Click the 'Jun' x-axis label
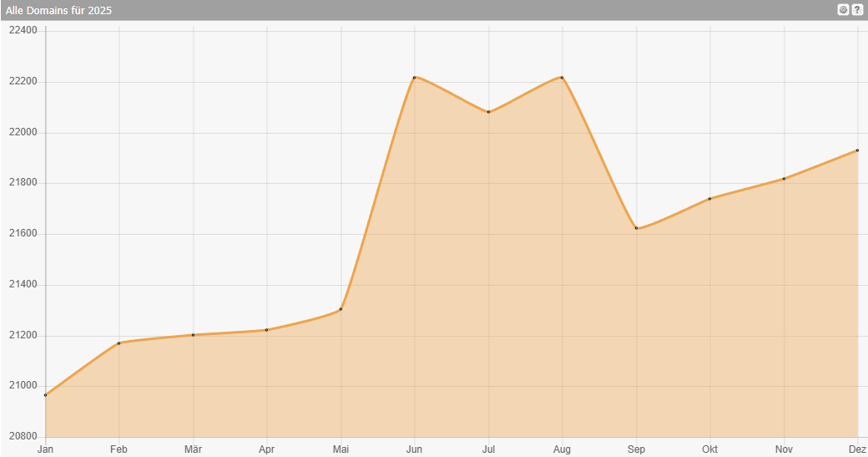 pos(414,449)
